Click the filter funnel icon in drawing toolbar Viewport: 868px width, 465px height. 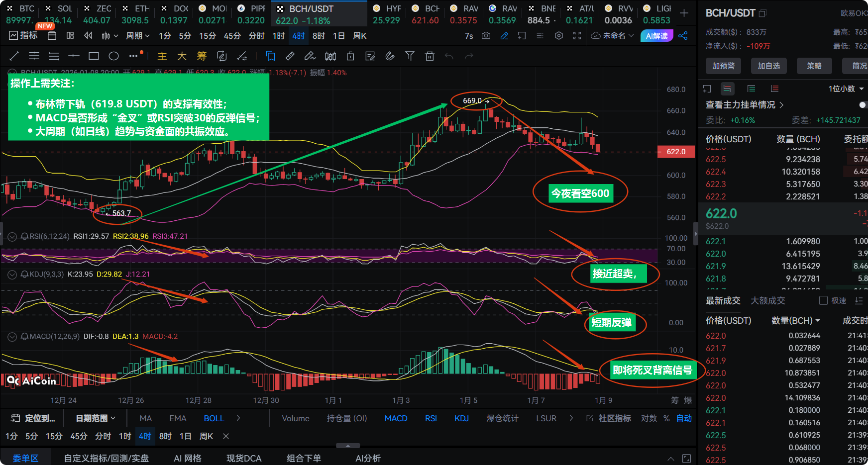[x=410, y=56]
